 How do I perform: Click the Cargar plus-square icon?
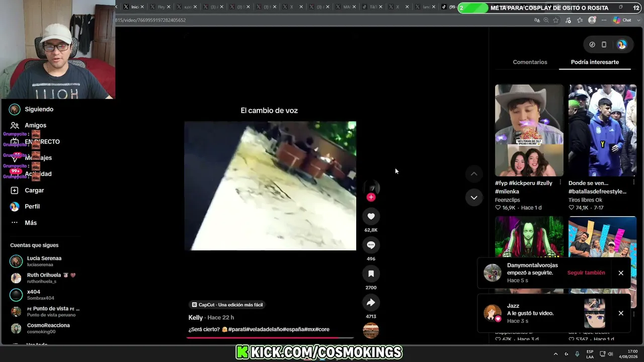click(15, 191)
